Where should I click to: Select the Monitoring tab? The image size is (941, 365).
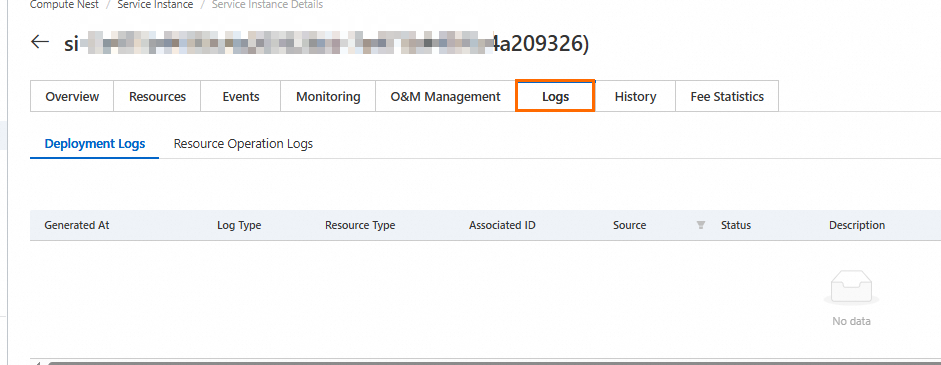(328, 97)
